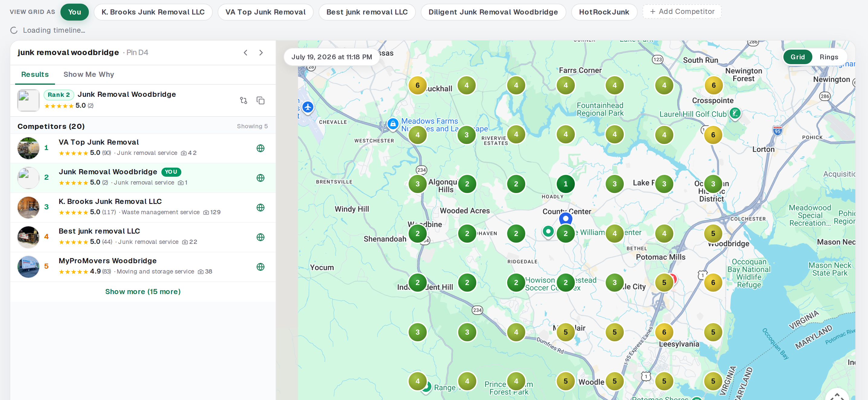Select VA Top Junk Removal competitor name
Viewport: 868px width, 400px height.
(99, 142)
